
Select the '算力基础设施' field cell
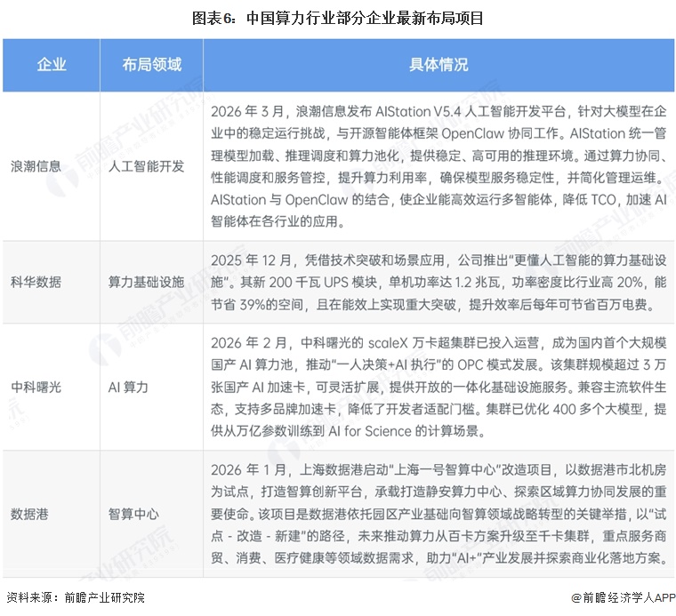(x=152, y=282)
